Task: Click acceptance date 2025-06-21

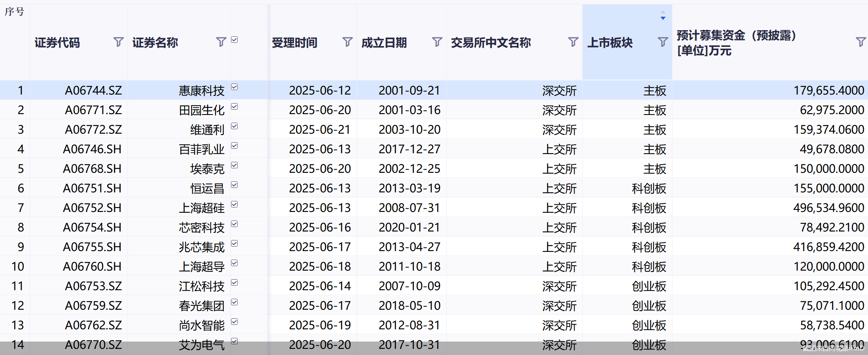Action: point(320,130)
